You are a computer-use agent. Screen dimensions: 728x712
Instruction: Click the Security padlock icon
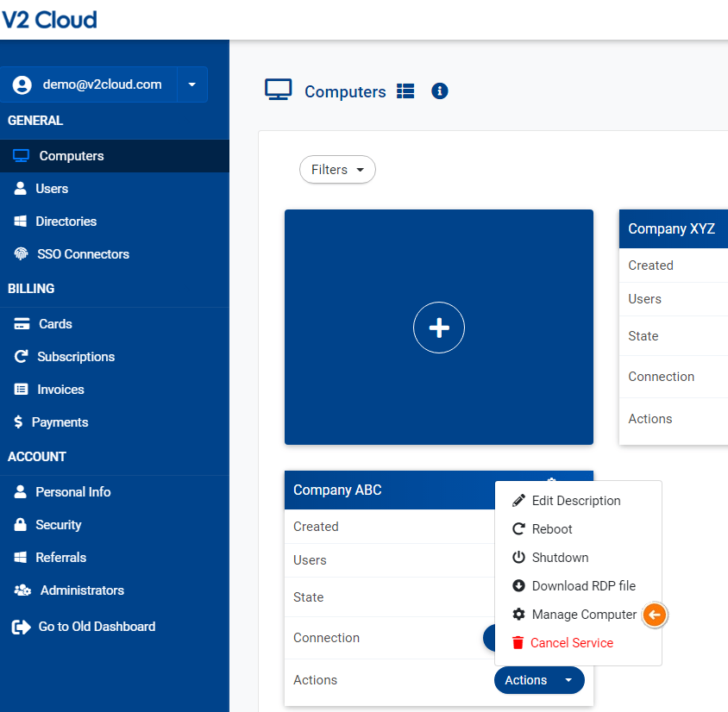click(20, 524)
